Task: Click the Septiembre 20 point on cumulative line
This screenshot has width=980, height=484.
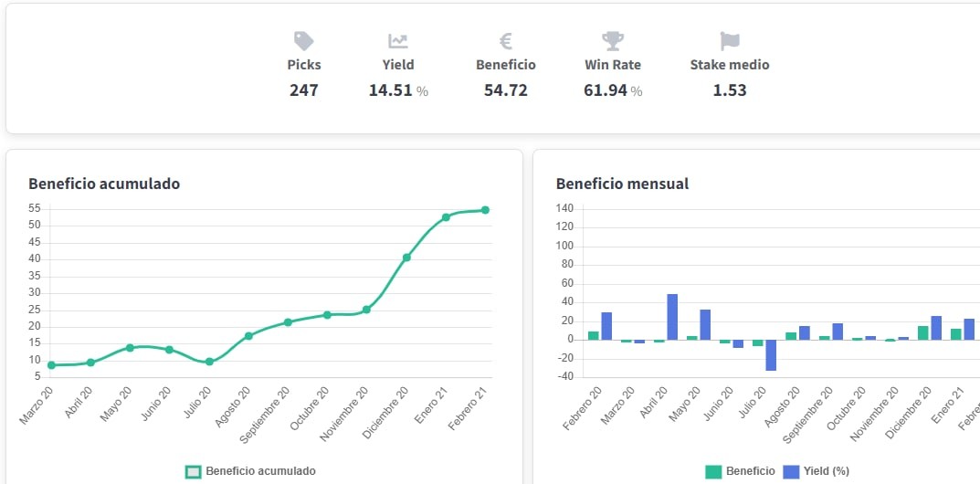Action: point(288,322)
